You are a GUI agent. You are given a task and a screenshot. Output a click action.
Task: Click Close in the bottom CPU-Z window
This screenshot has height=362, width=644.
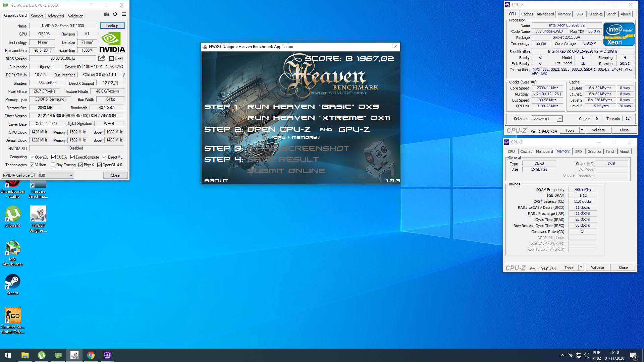click(623, 267)
